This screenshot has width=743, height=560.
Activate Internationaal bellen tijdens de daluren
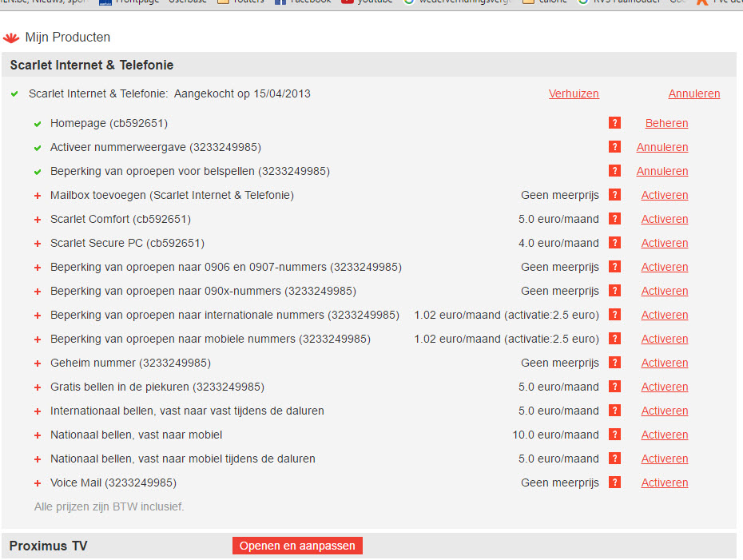coord(664,411)
